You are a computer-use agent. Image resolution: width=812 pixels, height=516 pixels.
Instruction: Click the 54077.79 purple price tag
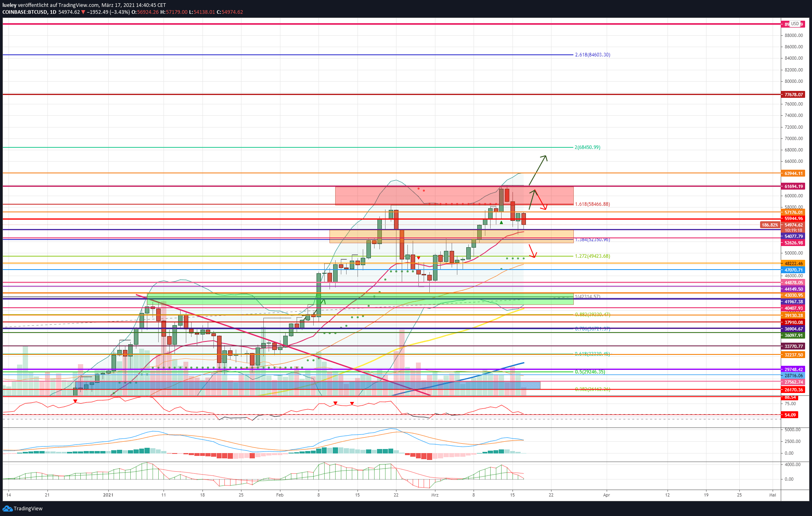793,236
